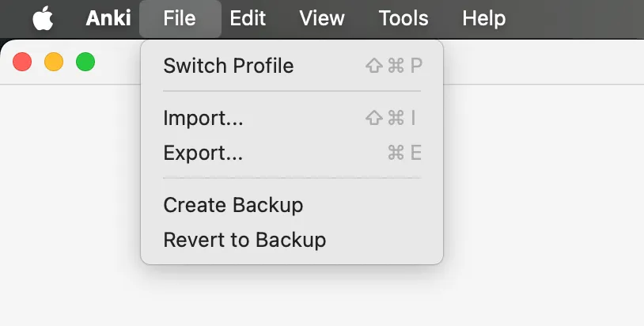644x326 pixels.
Task: Click the ⇧⌘I shortcut hint next to Import
Action: (x=391, y=119)
